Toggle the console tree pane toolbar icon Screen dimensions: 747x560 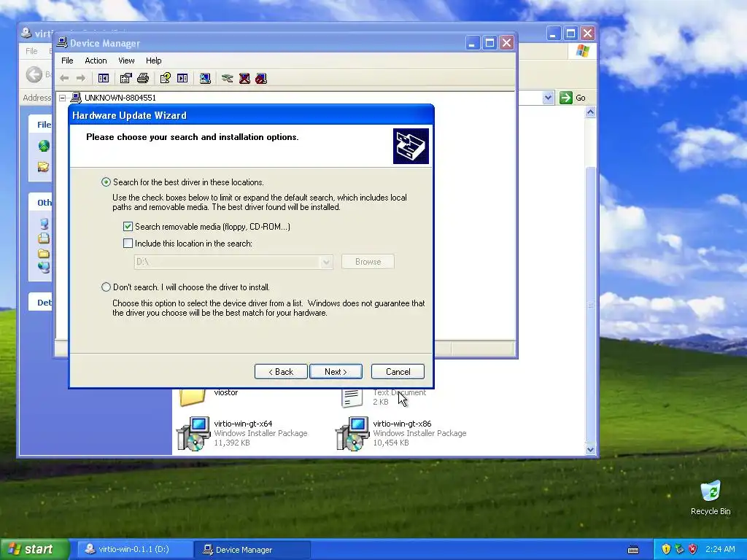104,78
